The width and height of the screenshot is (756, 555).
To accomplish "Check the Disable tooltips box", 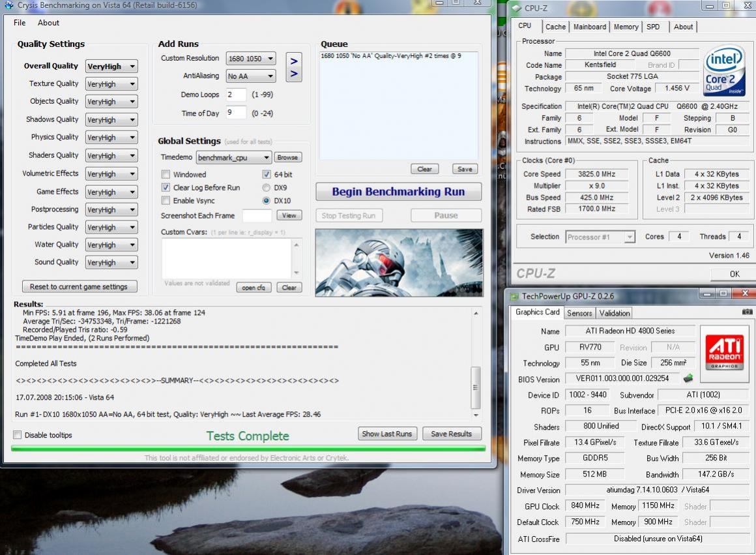I will click(18, 435).
